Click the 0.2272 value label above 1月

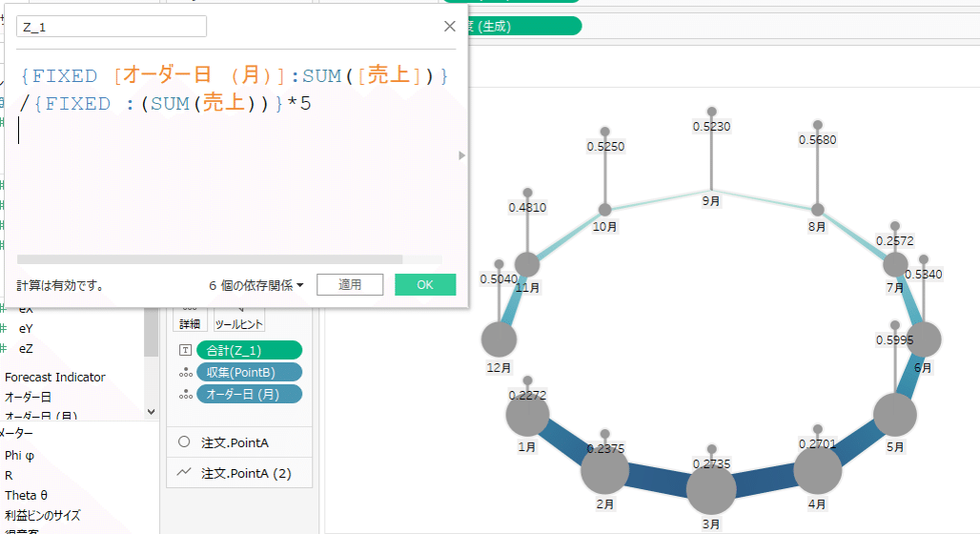(x=527, y=395)
